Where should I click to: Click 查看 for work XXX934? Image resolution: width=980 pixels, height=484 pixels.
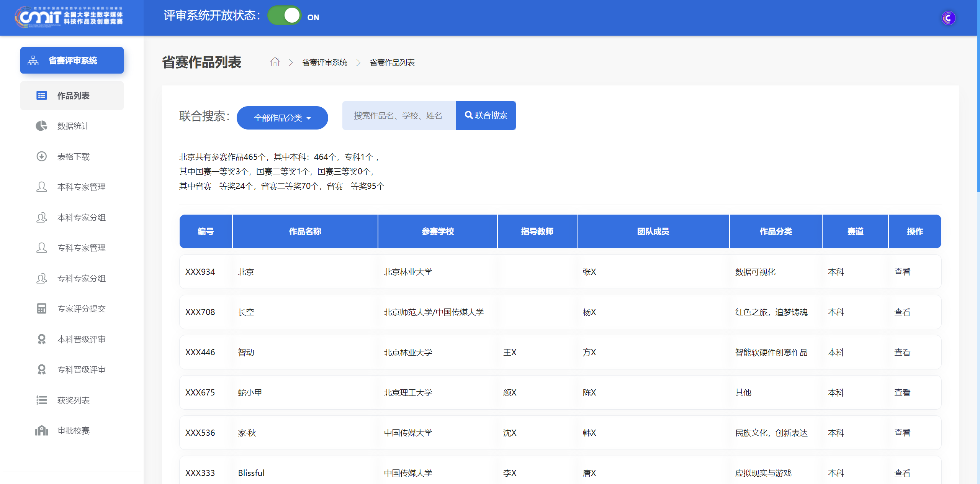(902, 272)
